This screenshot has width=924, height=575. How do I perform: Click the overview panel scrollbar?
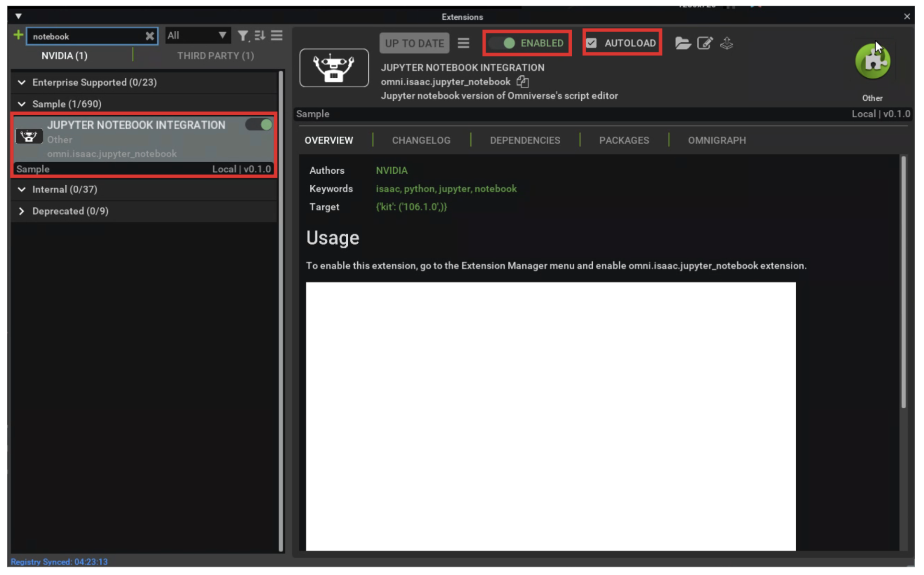pos(903,283)
